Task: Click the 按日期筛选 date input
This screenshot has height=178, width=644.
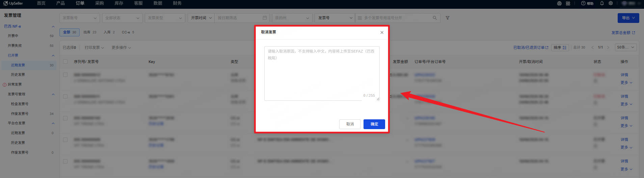Action: pyautogui.click(x=242, y=18)
